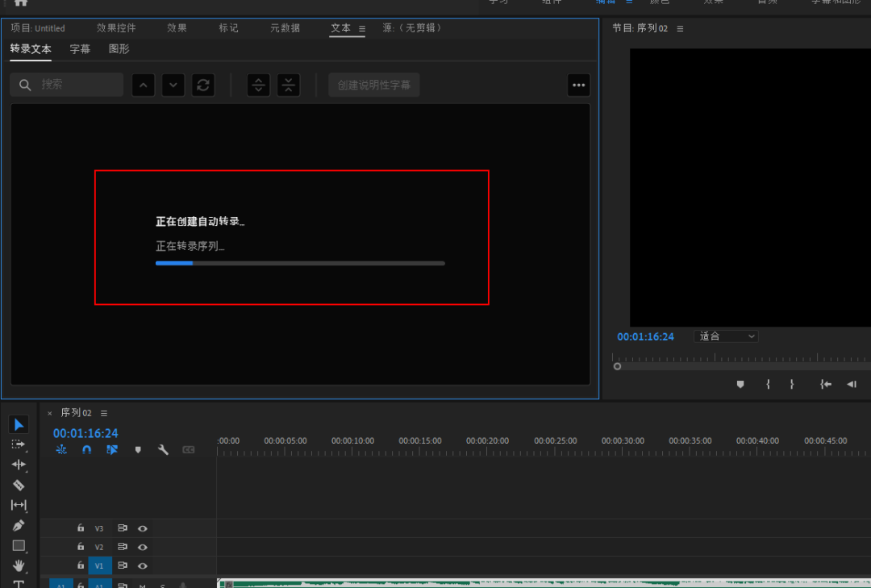The image size is (871, 588).
Task: Select the Ripple Edit tool
Action: [19, 465]
